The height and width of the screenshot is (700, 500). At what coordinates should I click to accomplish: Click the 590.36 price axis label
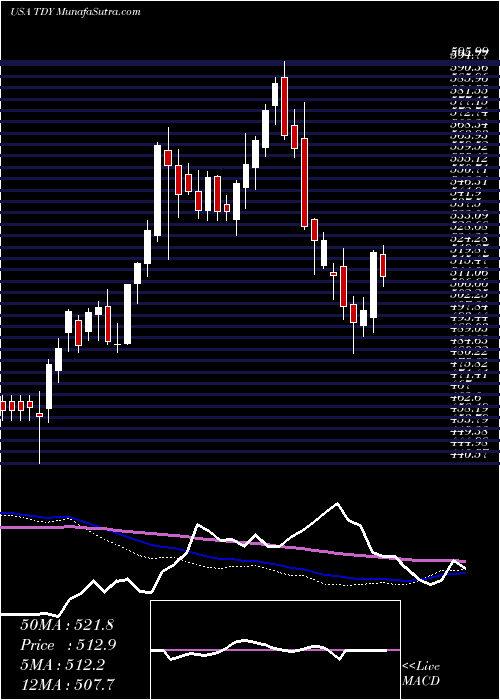click(468, 66)
